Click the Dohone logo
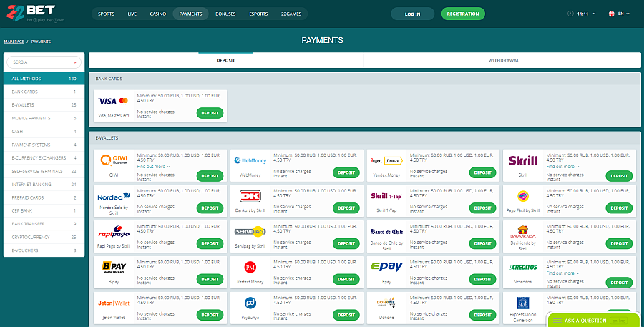 (x=386, y=303)
